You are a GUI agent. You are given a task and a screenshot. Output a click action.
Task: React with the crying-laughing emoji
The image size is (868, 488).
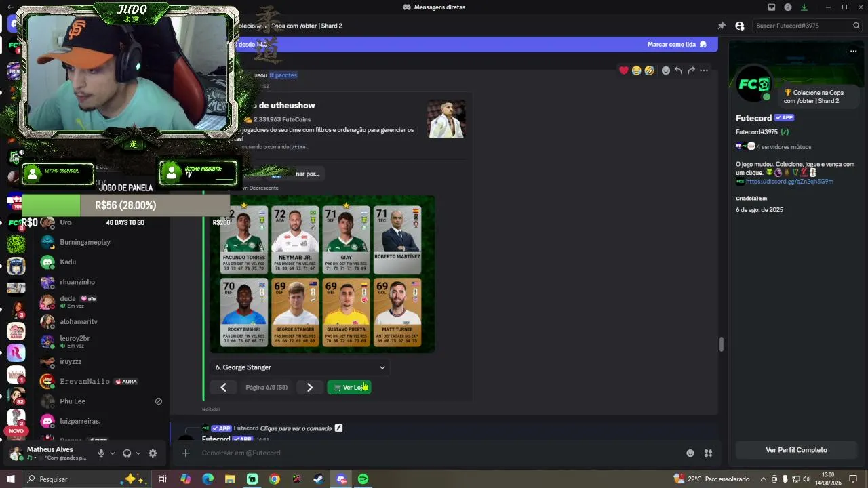click(637, 70)
